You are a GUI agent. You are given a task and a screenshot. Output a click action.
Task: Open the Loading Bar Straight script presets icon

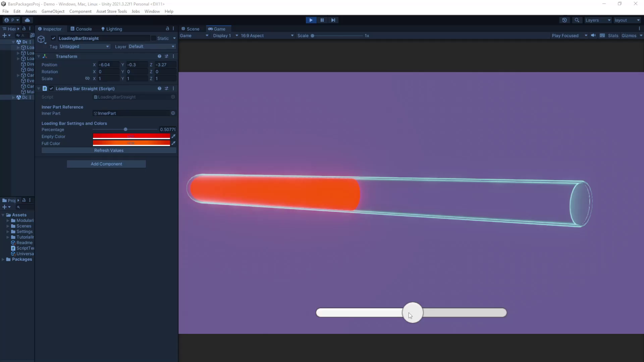click(x=166, y=88)
